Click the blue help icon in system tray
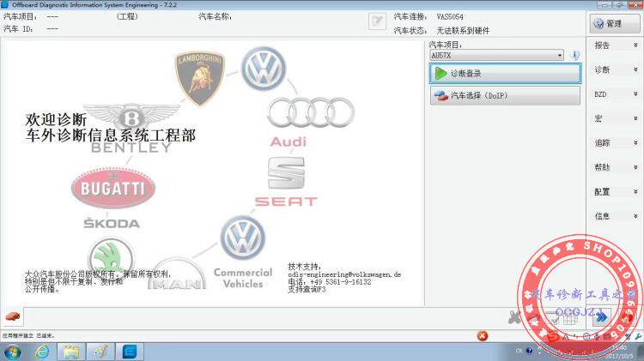Screen dimensions: 644x361 coord(530,351)
